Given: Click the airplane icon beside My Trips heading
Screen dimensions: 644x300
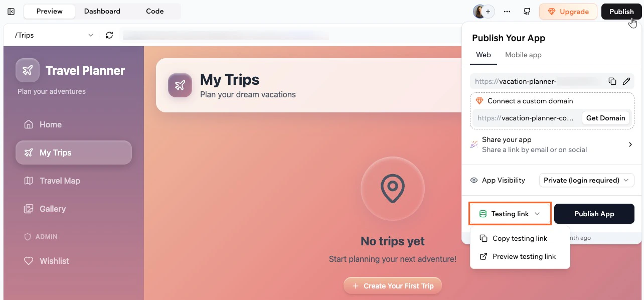Looking at the screenshot, I should [180, 86].
